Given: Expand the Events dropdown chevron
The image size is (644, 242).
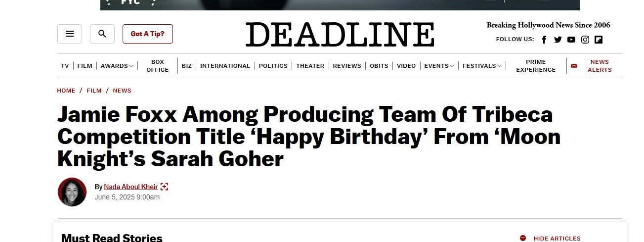Looking at the screenshot, I should (452, 66).
